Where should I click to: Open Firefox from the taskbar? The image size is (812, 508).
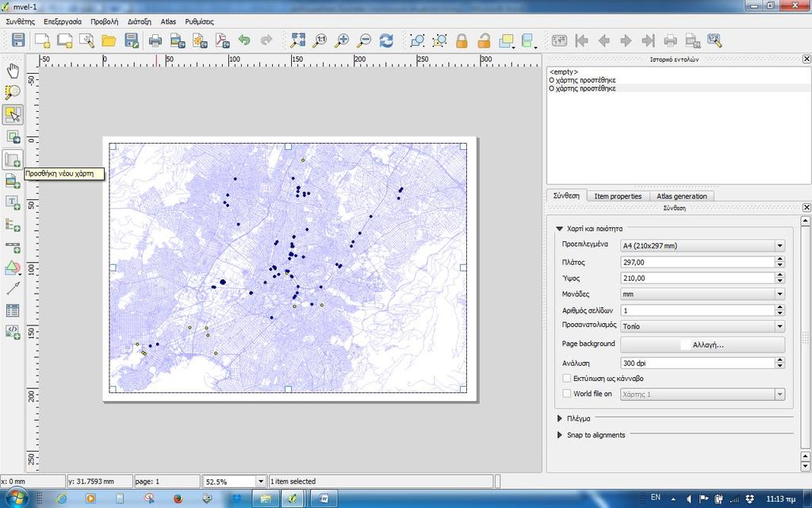(x=178, y=498)
